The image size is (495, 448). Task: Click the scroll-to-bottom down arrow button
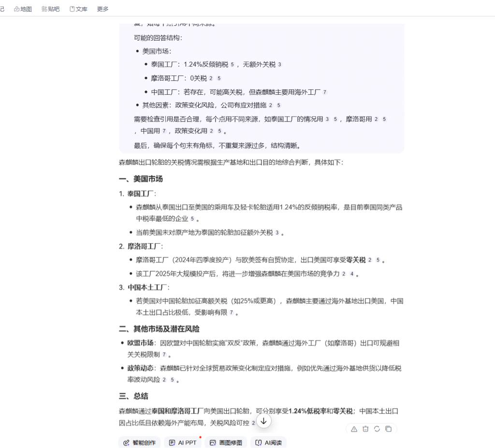[x=263, y=421]
